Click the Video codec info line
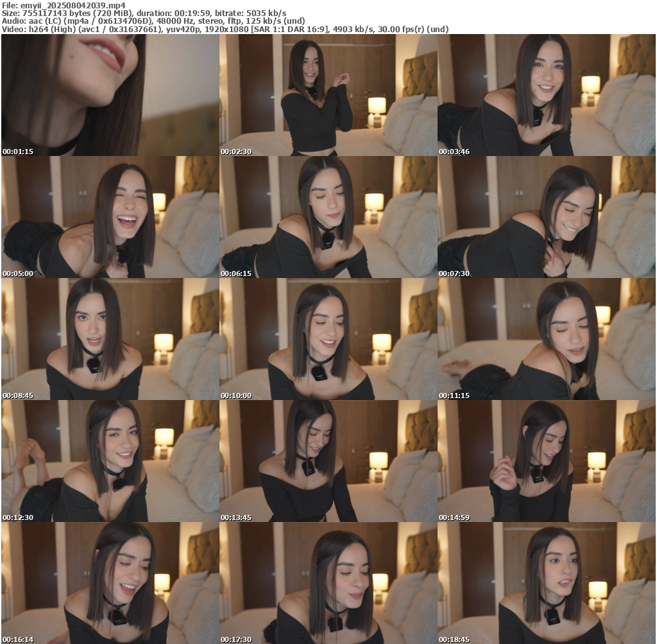 pos(225,30)
